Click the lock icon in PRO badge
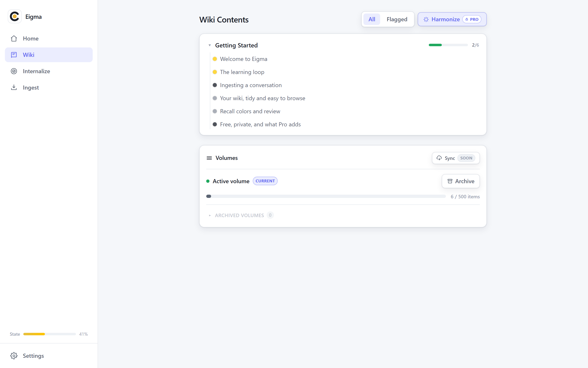This screenshot has height=368, width=588. [x=467, y=19]
